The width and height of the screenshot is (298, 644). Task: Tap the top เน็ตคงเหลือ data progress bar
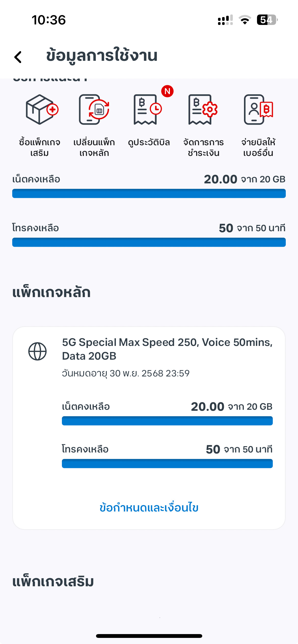click(x=149, y=193)
